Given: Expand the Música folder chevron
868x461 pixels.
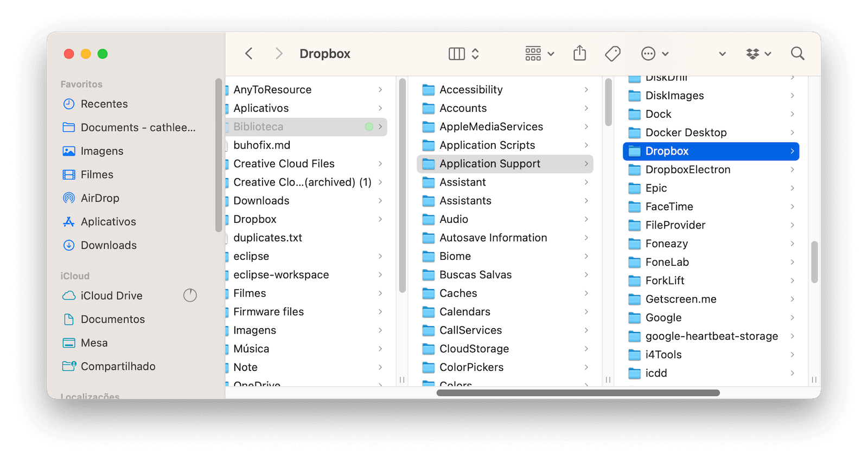Looking at the screenshot, I should pos(380,349).
